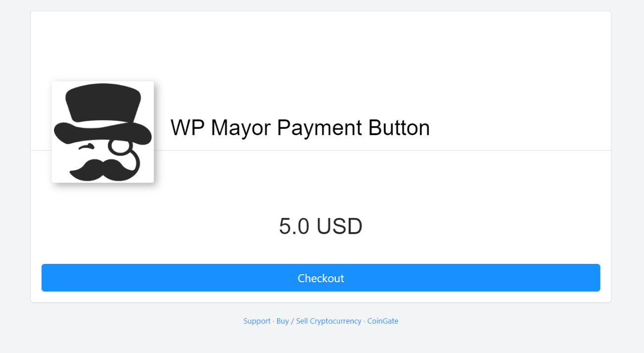The width and height of the screenshot is (644, 353).
Task: Click the mustache in the mayor logo
Action: [103, 169]
